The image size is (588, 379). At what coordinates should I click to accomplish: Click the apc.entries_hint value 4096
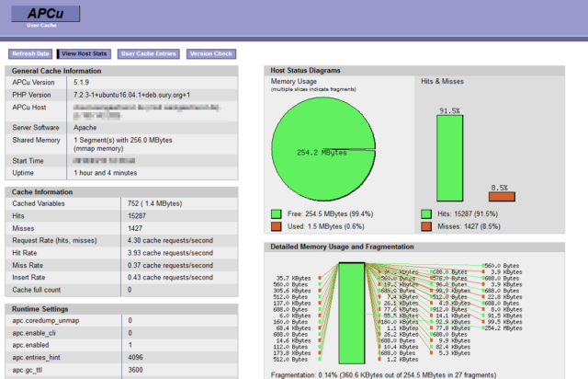tap(135, 358)
